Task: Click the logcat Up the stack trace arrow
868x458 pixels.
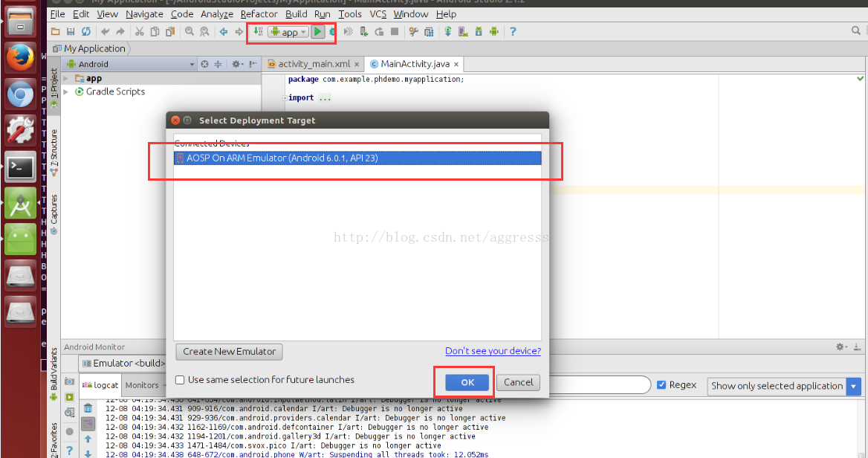Action: click(x=88, y=439)
